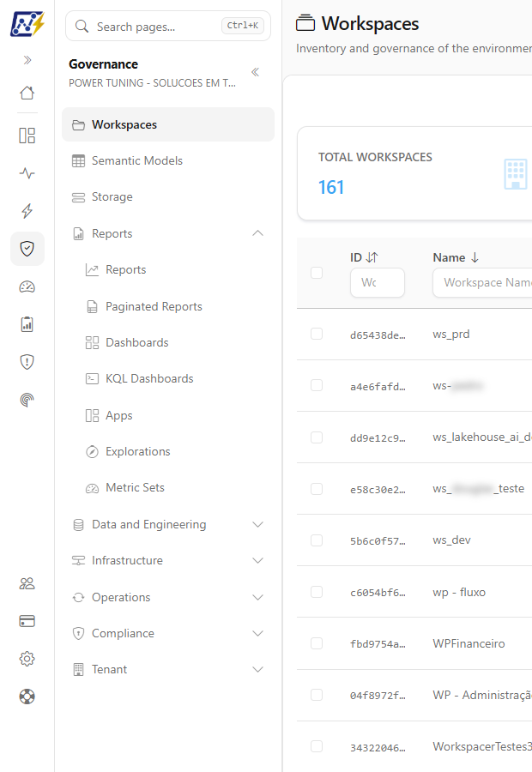
Task: Check the ws_lakehouse_ai row checkbox
Action: pyautogui.click(x=317, y=437)
